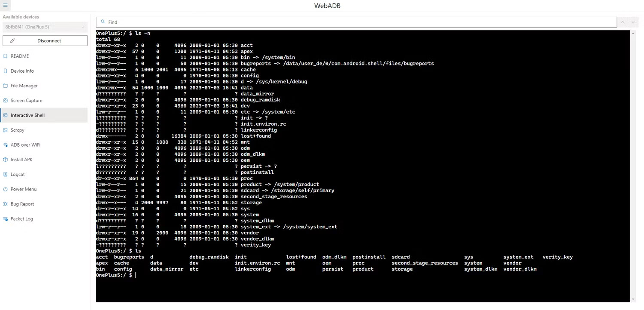Click the scrollbar up arrow in terminal
Image resolution: width=644 pixels, height=310 pixels.
click(x=633, y=33)
